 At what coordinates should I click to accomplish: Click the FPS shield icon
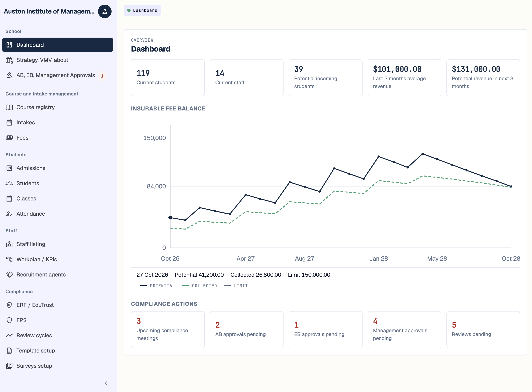pos(9,320)
